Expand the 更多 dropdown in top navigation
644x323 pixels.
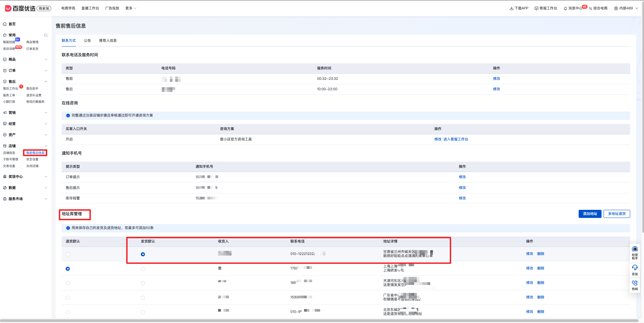131,8
